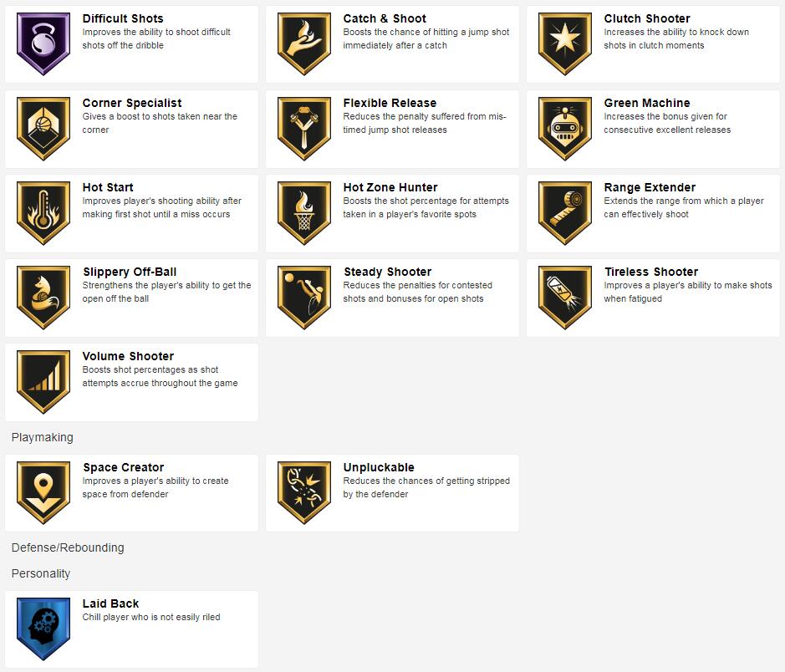This screenshot has width=785, height=672.
Task: Select the Unpluckable broken chain badge icon
Action: (x=304, y=493)
